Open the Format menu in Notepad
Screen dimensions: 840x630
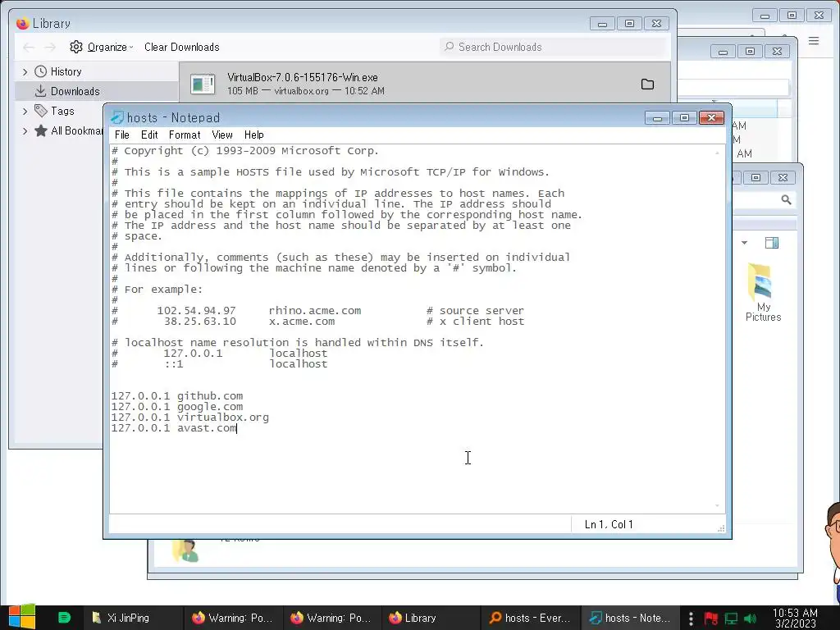pos(185,135)
